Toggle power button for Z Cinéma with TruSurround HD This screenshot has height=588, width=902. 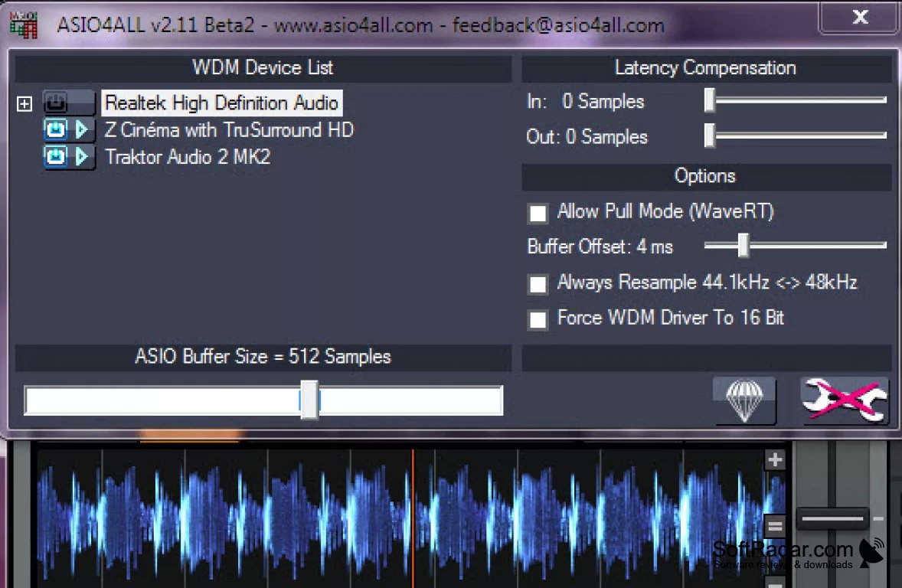pyautogui.click(x=56, y=129)
